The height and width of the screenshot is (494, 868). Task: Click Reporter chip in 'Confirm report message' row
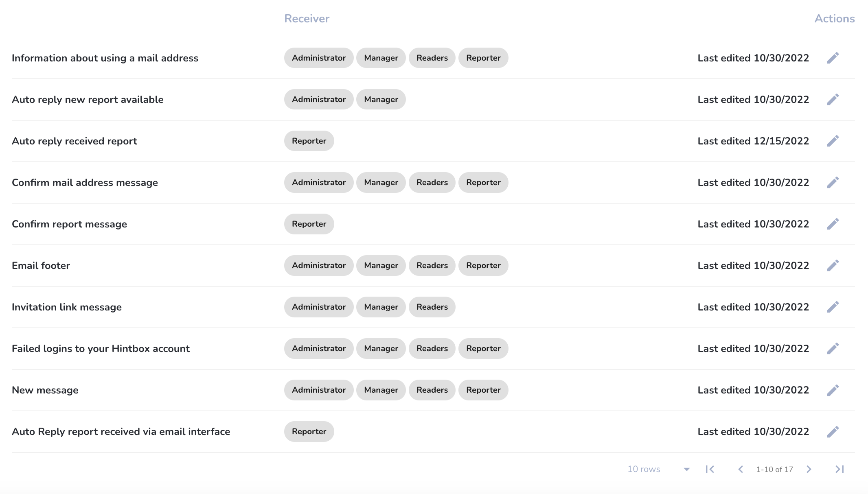click(309, 224)
